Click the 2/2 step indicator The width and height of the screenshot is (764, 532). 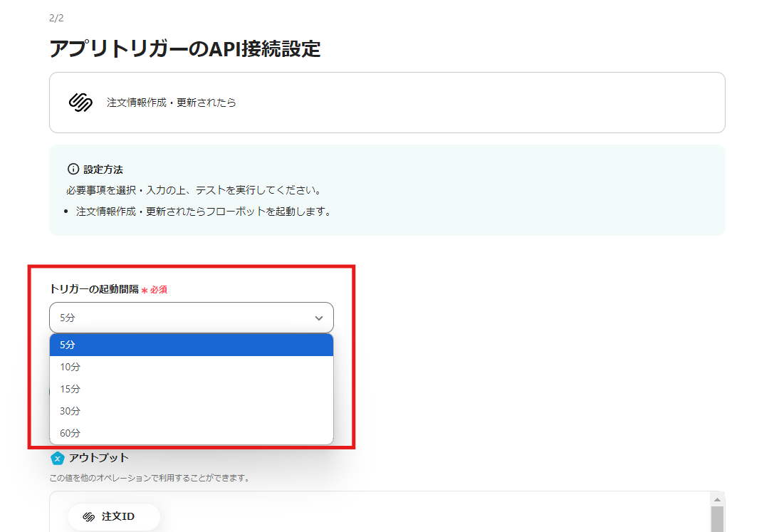pyautogui.click(x=56, y=18)
